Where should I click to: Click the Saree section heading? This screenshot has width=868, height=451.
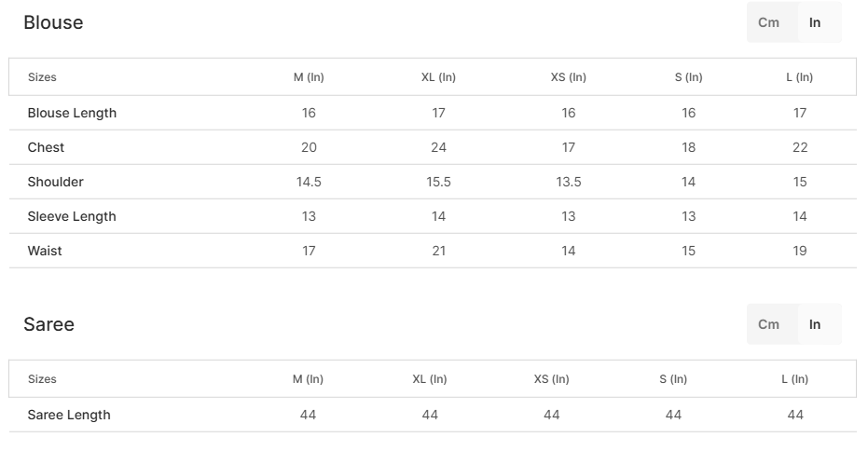48,324
